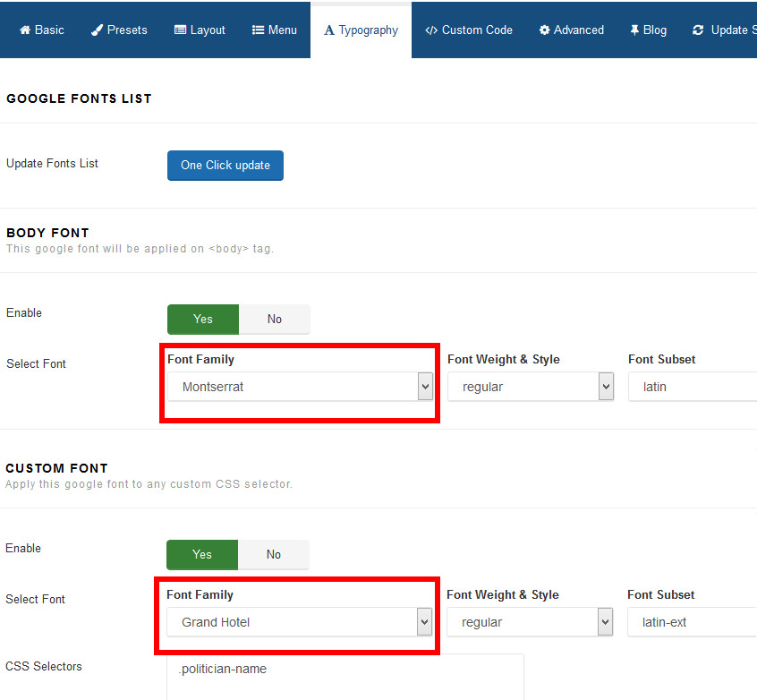Image resolution: width=757 pixels, height=700 pixels.
Task: Open the Menu settings tab
Action: click(x=274, y=30)
